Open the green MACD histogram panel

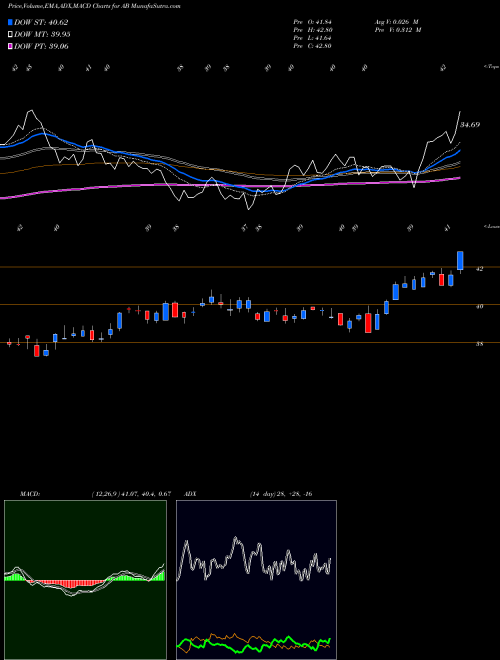pos(85,580)
